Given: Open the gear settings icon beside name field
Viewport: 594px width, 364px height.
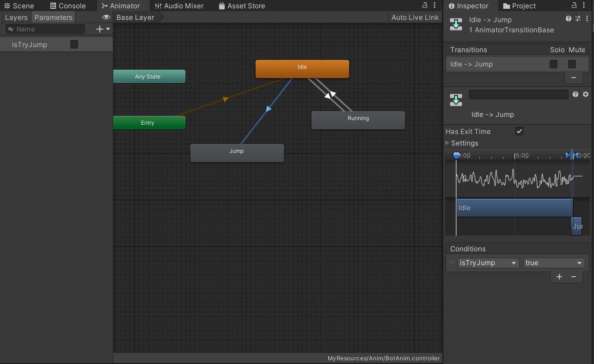Looking at the screenshot, I should tap(586, 94).
